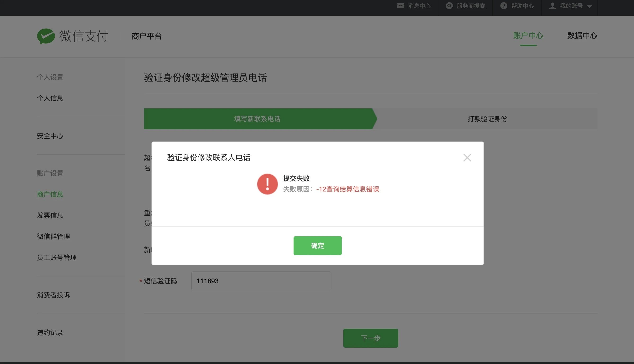The height and width of the screenshot is (364, 634).
Task: Open 发票信息 in sidebar
Action: 50,215
